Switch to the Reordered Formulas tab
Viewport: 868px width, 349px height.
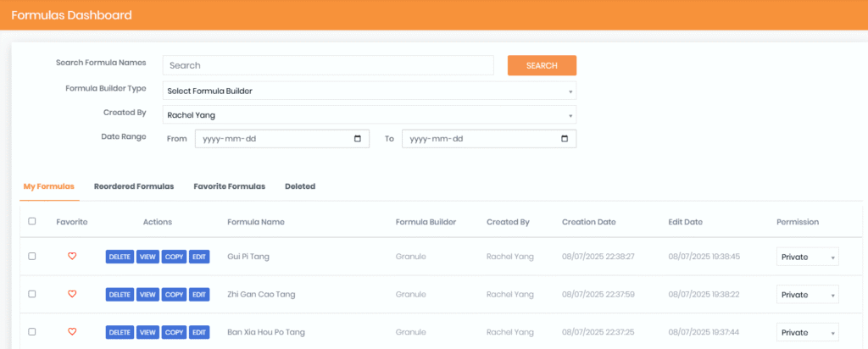tap(134, 186)
